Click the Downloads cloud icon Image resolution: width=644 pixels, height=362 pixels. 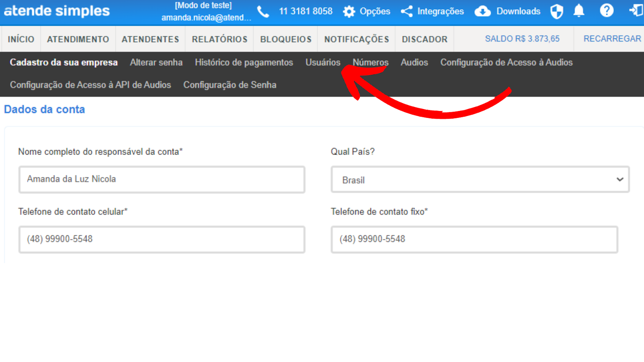tap(482, 11)
